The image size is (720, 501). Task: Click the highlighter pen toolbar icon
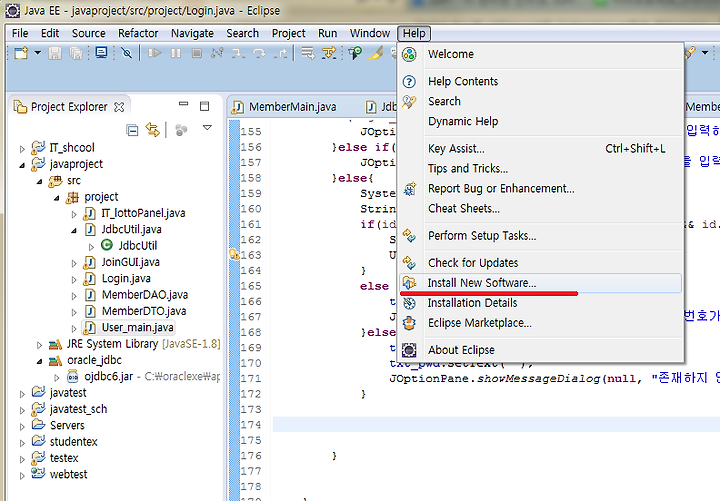click(376, 53)
